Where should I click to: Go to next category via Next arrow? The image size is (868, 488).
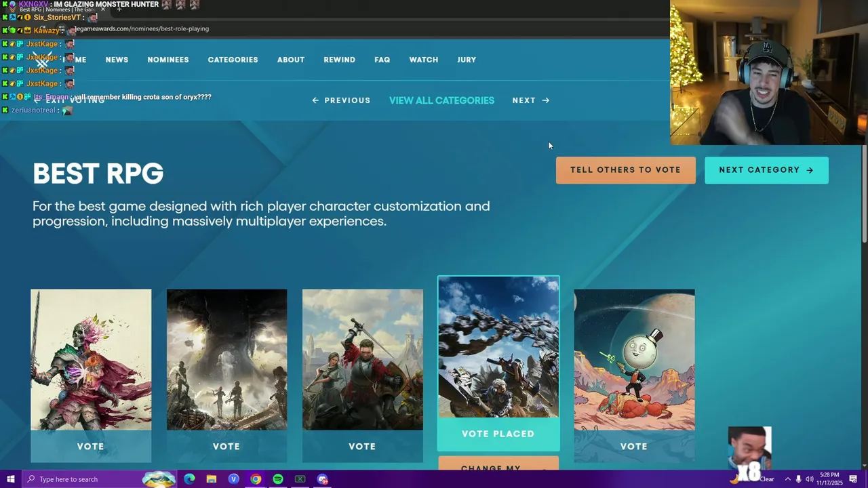coord(531,100)
